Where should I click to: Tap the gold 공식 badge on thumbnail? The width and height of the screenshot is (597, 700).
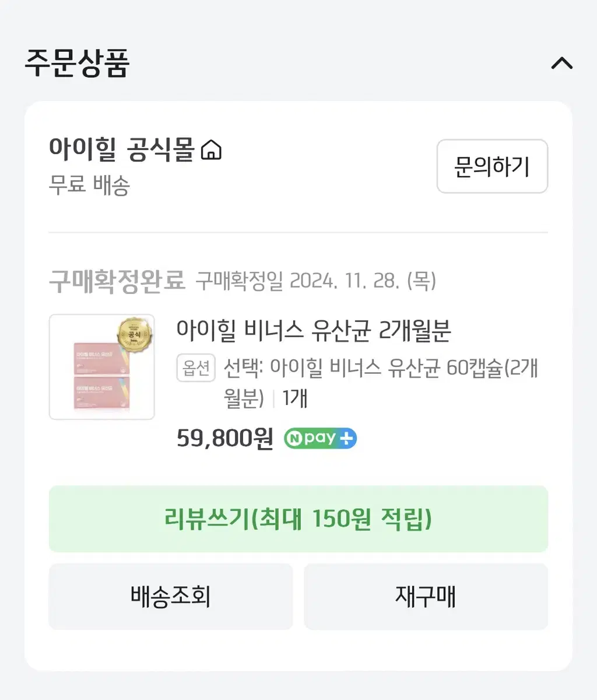(x=134, y=336)
